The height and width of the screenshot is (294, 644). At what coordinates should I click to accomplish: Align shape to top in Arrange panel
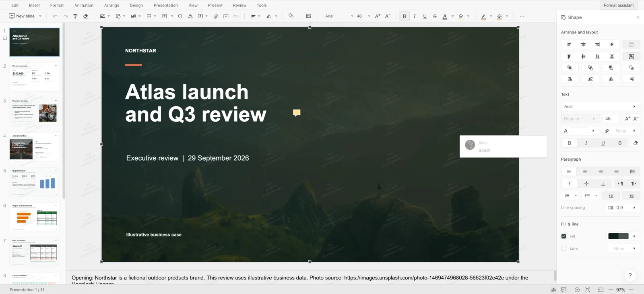click(569, 56)
